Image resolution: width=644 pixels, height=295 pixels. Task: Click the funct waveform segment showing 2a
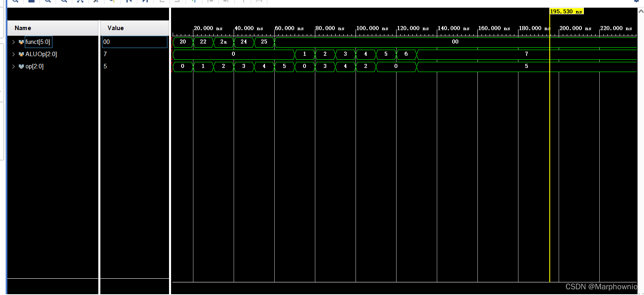[223, 42]
